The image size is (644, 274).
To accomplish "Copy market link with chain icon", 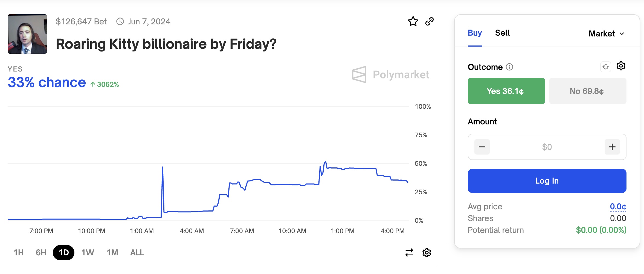I will [430, 21].
